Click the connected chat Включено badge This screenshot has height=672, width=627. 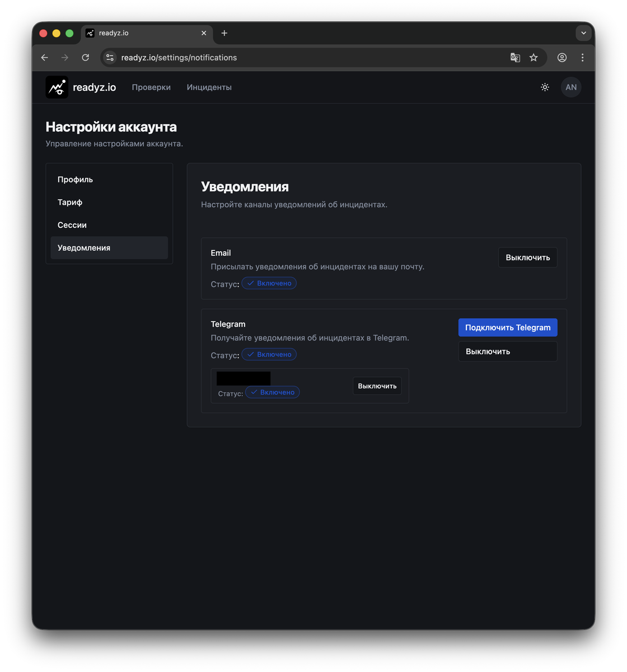(273, 393)
